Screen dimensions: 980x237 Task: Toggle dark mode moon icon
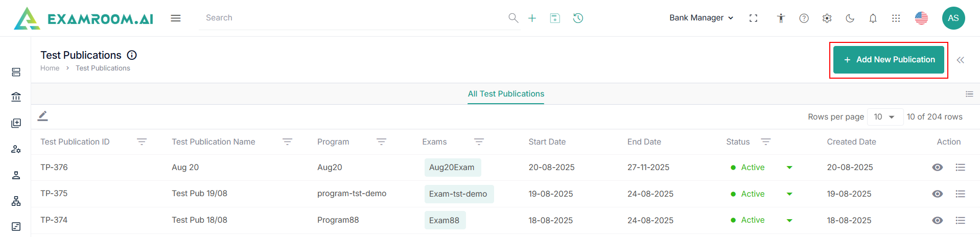click(850, 18)
